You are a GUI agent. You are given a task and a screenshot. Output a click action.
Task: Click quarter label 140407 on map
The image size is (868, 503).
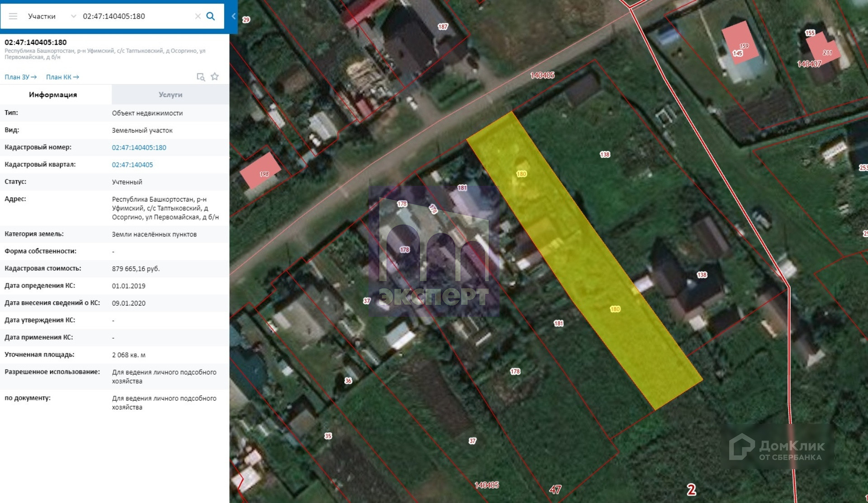pyautogui.click(x=809, y=64)
